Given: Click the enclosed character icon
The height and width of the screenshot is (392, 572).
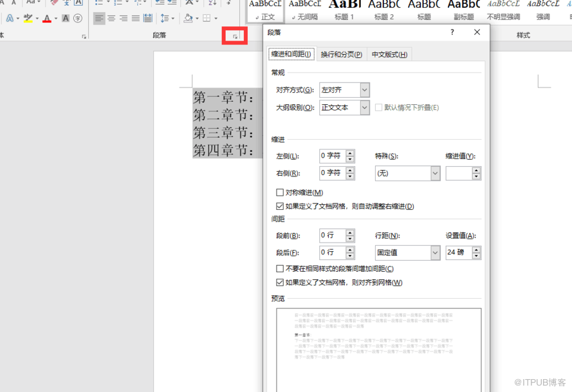Looking at the screenshot, I should coord(78,19).
